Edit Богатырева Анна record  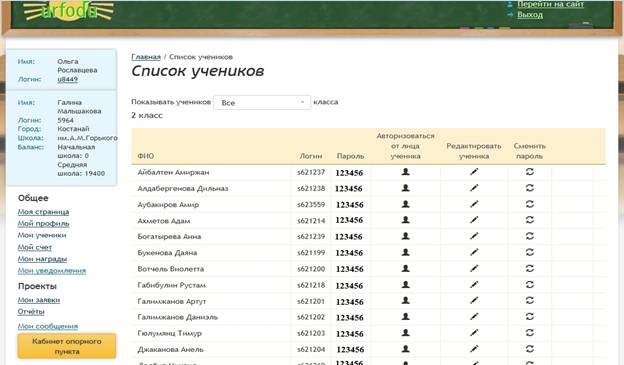474,236
